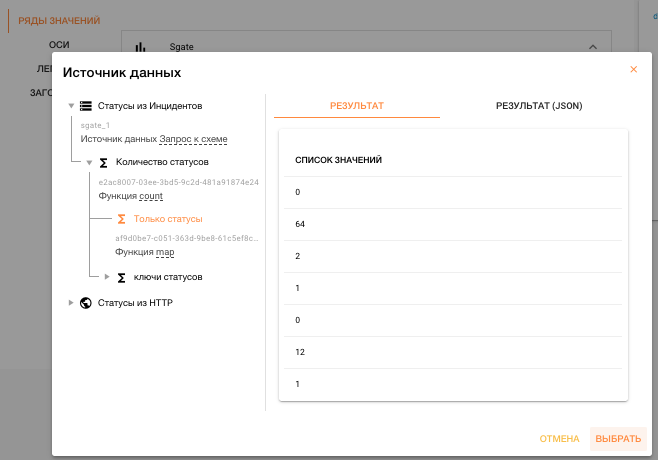The image size is (658, 460).
Task: Click the value 12 in the list
Action: click(x=300, y=352)
